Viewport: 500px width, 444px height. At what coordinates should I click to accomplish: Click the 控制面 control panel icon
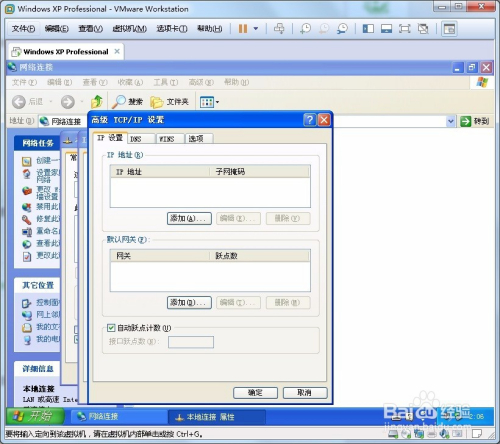tap(27, 303)
